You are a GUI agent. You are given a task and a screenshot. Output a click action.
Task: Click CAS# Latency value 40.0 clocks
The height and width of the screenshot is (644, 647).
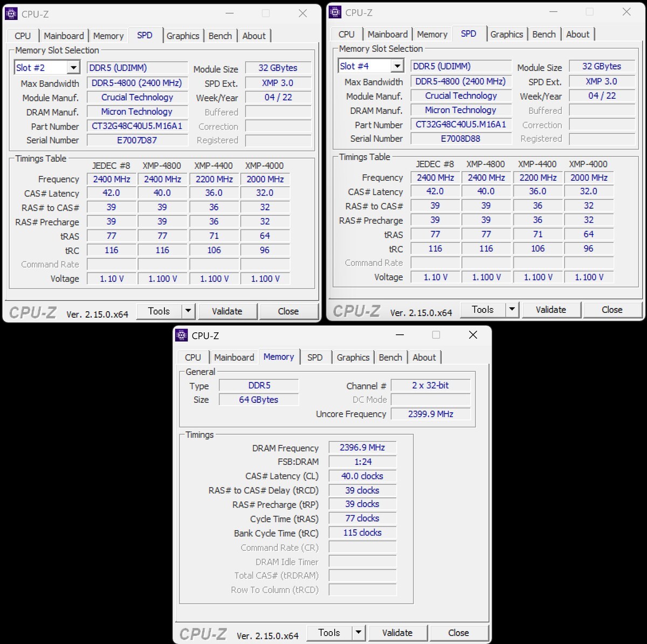click(362, 476)
